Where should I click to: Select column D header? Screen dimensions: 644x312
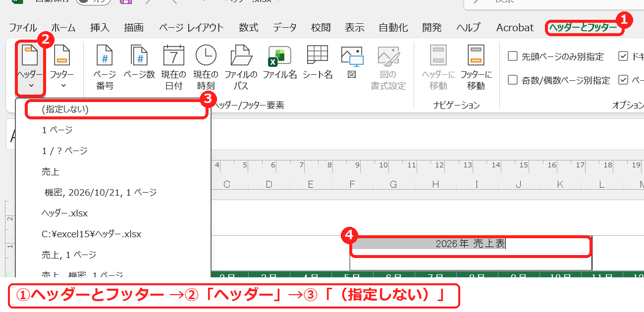coord(269,185)
